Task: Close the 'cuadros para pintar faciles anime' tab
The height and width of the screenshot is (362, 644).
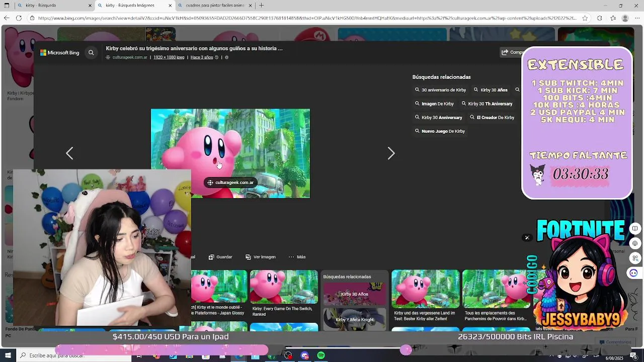Action: click(x=251, y=6)
